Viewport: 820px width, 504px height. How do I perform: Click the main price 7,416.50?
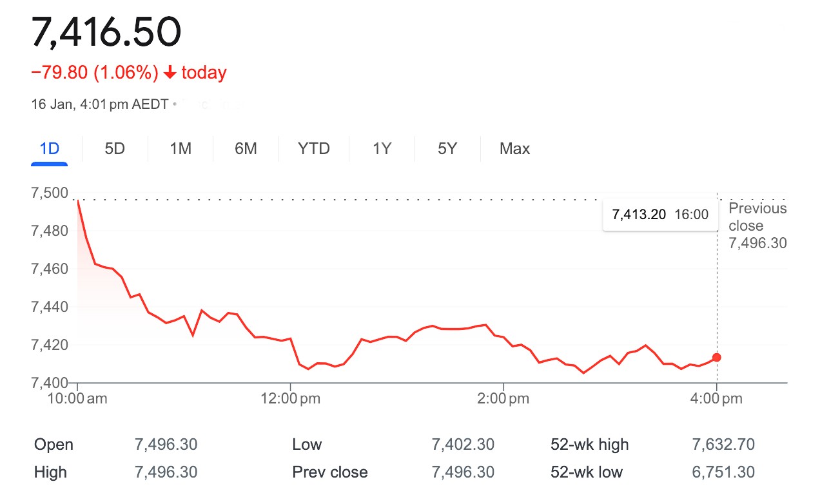point(106,32)
